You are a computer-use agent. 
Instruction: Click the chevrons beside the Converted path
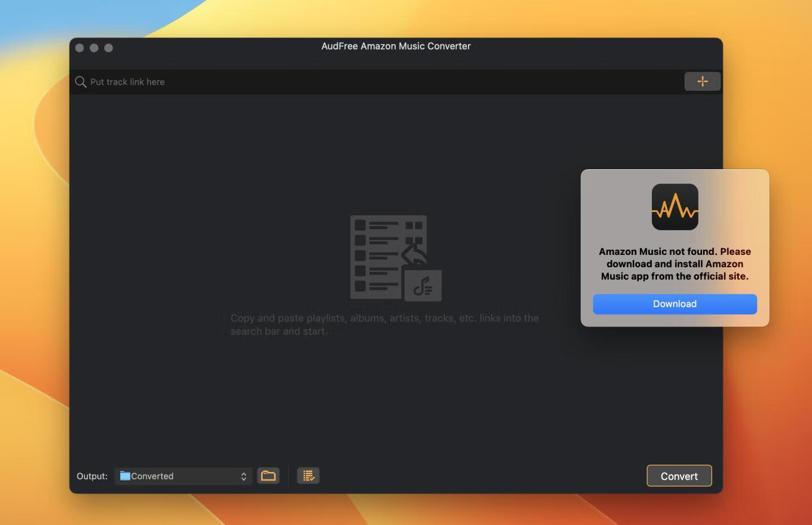tap(243, 476)
